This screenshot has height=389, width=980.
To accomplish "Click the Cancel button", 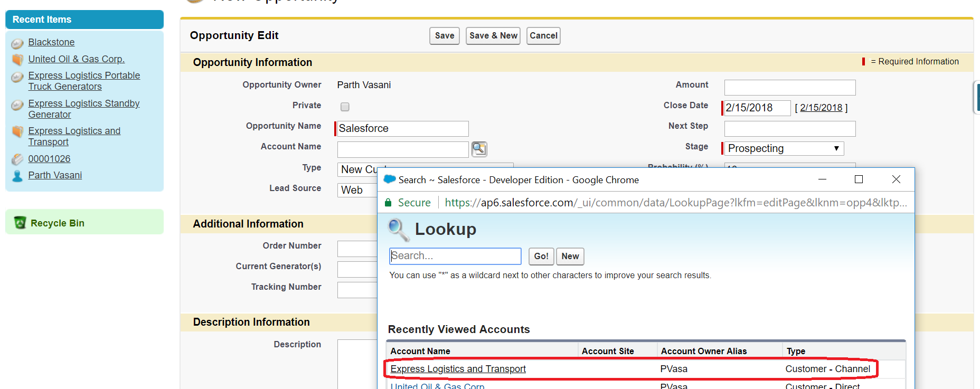I will [x=543, y=36].
